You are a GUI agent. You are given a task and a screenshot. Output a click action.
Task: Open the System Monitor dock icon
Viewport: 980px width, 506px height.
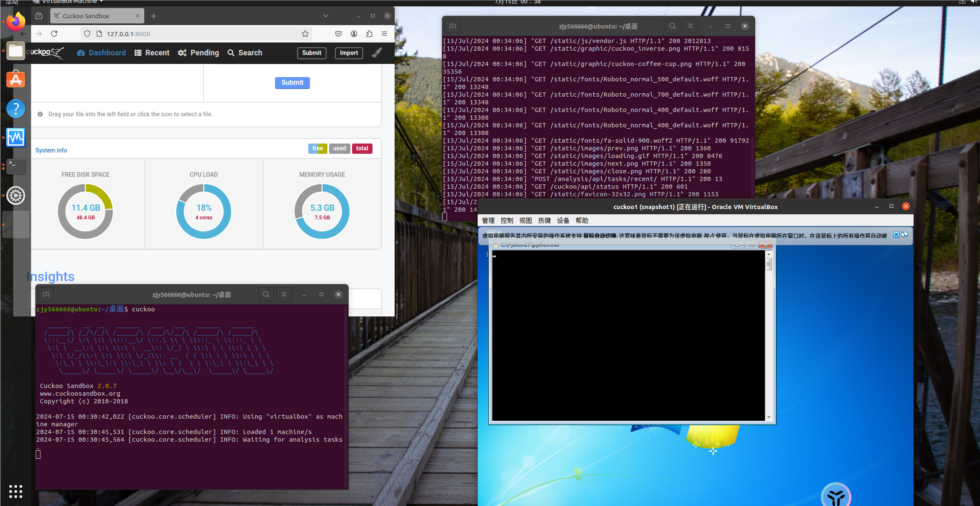point(16,138)
